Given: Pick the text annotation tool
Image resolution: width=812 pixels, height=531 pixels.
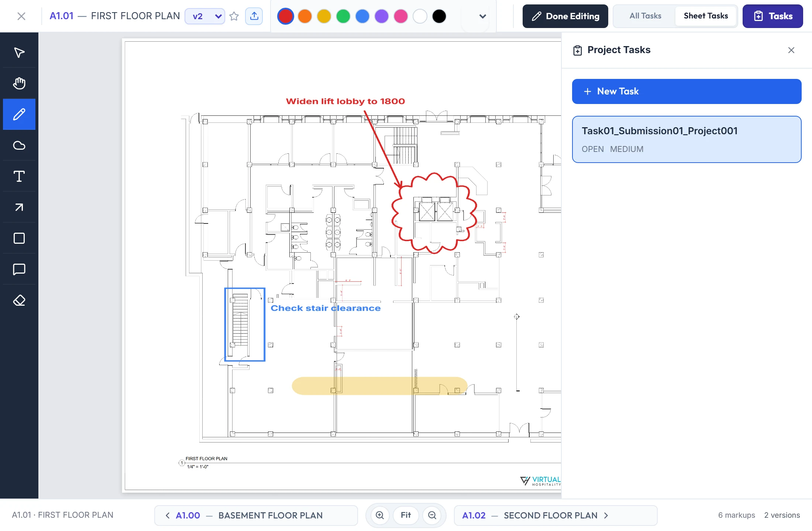Looking at the screenshot, I should 19,176.
